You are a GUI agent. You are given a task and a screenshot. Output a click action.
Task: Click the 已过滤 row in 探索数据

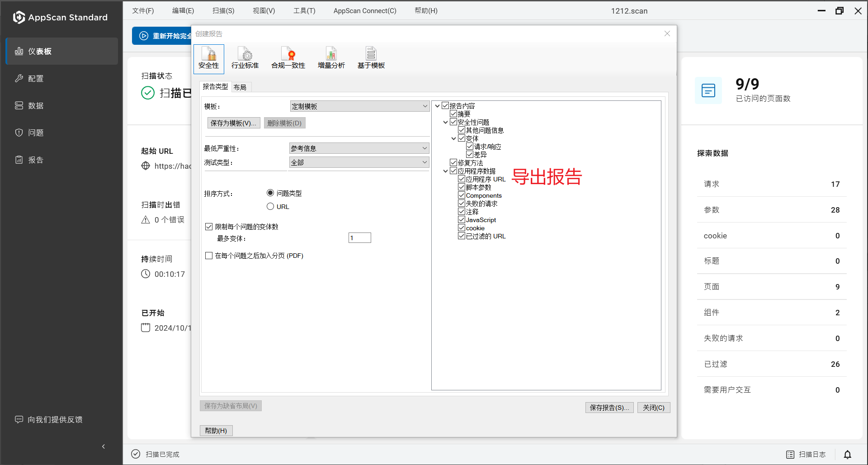coord(772,364)
